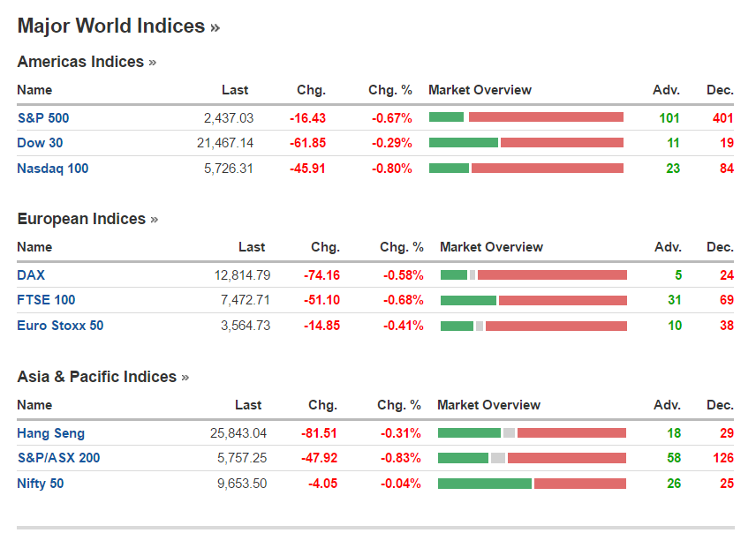Expand the Americas Indices section link
Viewport: 756px width, 548px height.
coord(87,62)
